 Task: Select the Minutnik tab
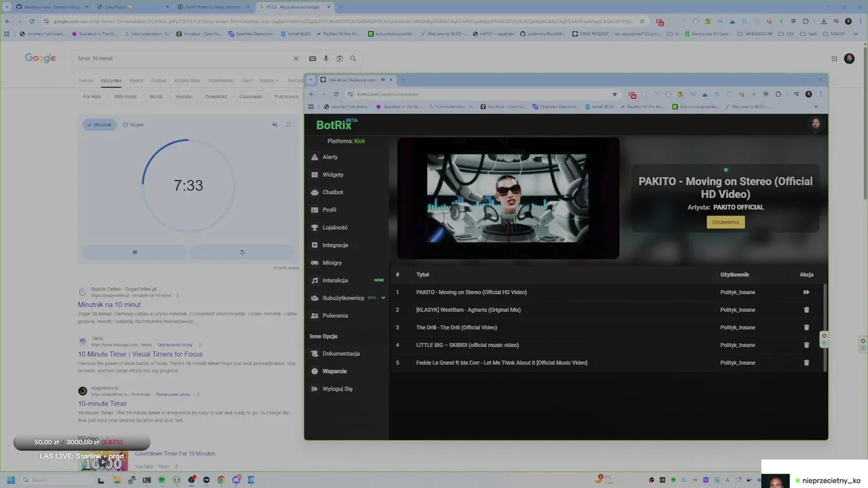click(99, 125)
